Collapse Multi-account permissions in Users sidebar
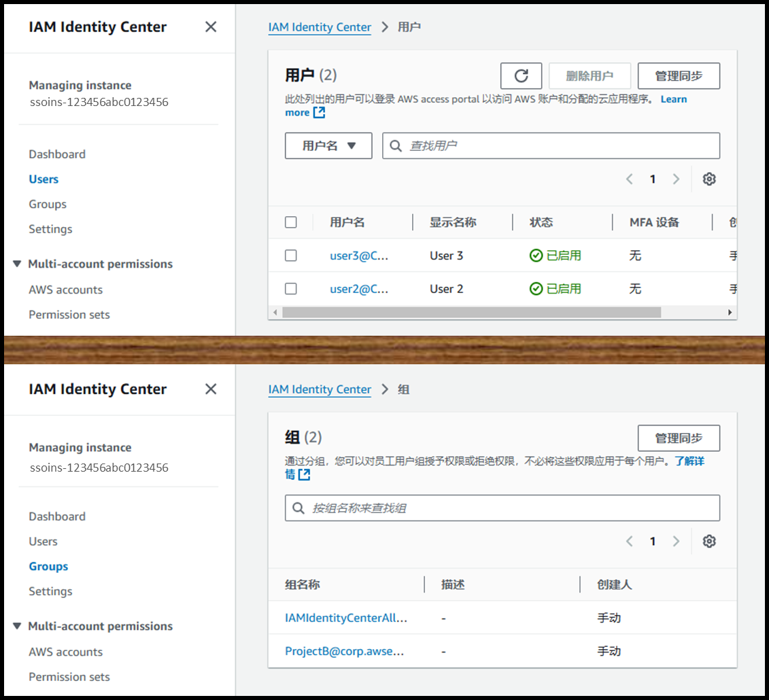The height and width of the screenshot is (700, 769). pos(17,264)
